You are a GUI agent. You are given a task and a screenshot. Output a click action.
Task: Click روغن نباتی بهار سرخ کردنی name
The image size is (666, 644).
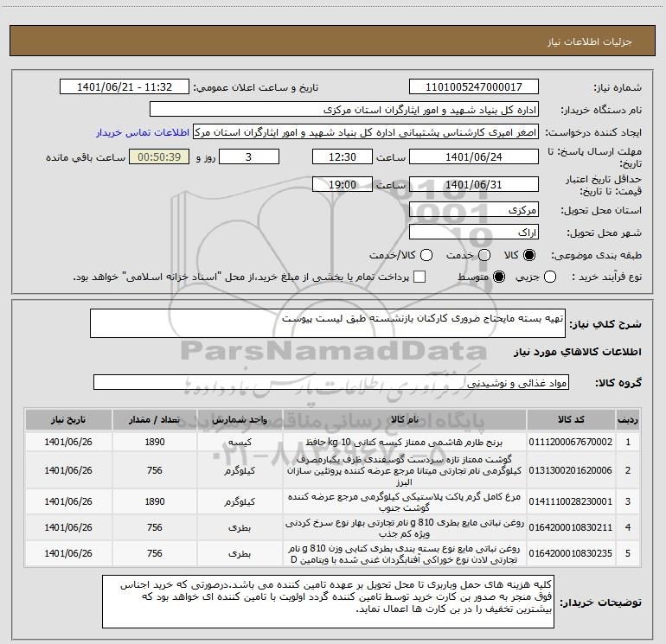(x=404, y=527)
